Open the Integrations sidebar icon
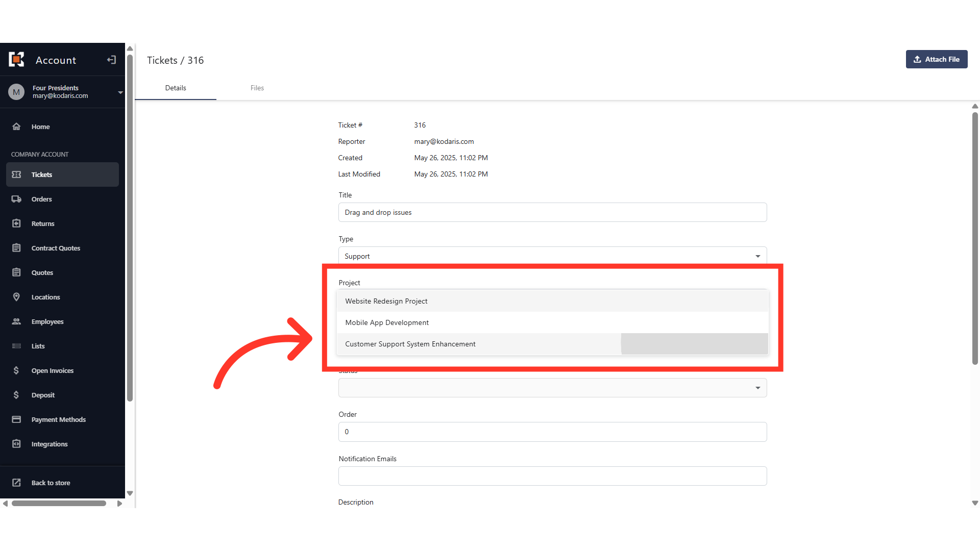980x551 pixels. coord(16,444)
